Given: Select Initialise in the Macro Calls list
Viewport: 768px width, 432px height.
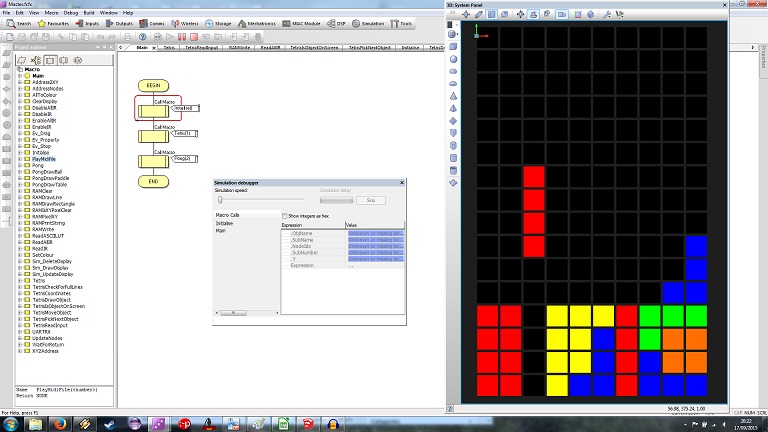Looking at the screenshot, I should (224, 223).
